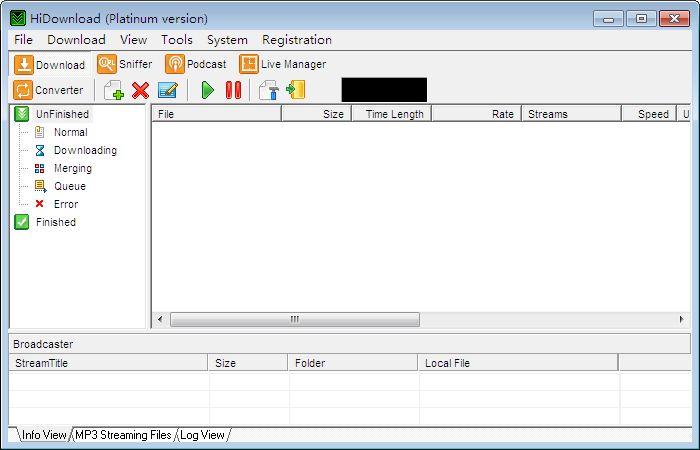Sort by the Streams column header

coord(571,114)
